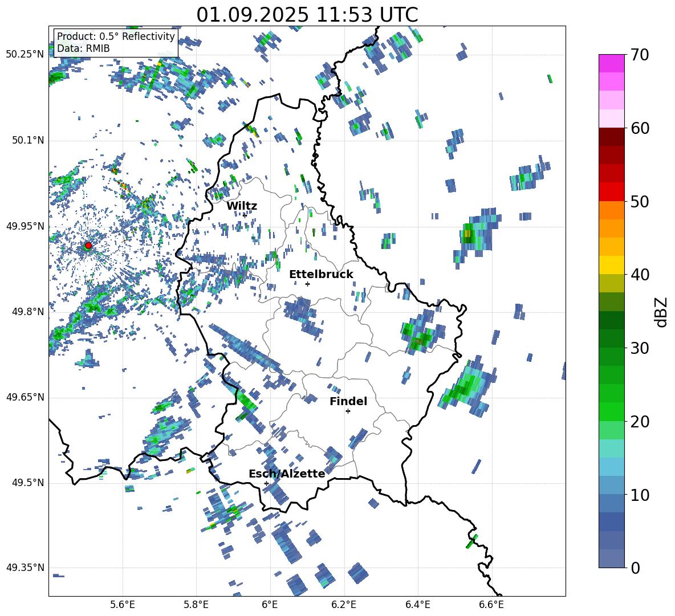Image resolution: width=675 pixels, height=616 pixels.
Task: Select the Findel city label
Action: (348, 401)
